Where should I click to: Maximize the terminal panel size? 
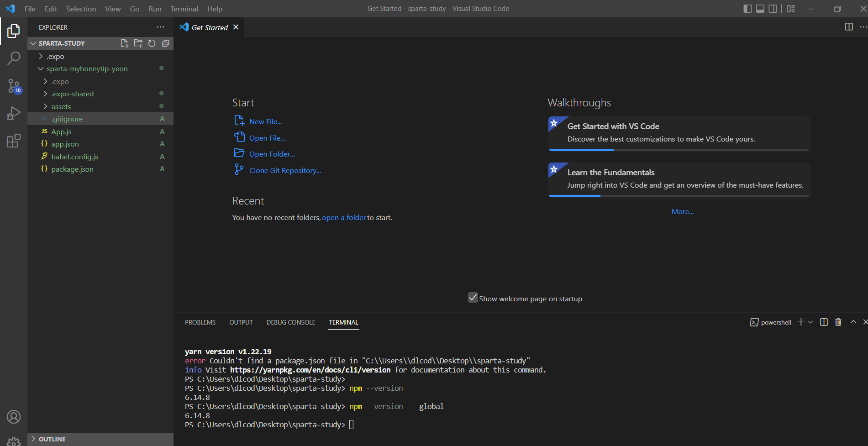[853, 322]
